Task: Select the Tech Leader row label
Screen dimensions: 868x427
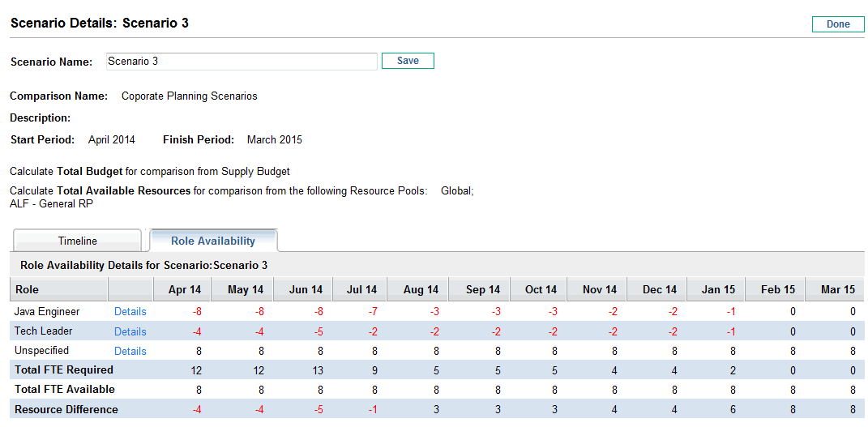Action: click(43, 331)
